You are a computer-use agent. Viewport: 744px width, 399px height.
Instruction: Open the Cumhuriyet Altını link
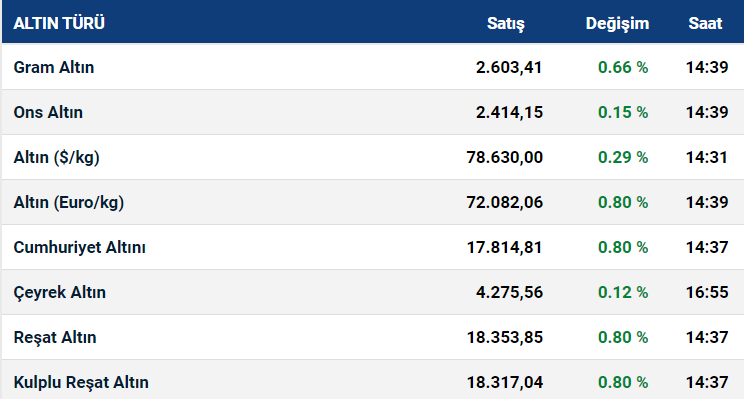point(79,247)
